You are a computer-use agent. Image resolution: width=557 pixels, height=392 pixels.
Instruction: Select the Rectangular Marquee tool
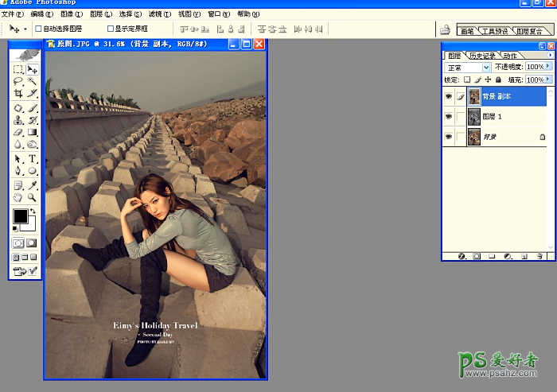(x=18, y=70)
